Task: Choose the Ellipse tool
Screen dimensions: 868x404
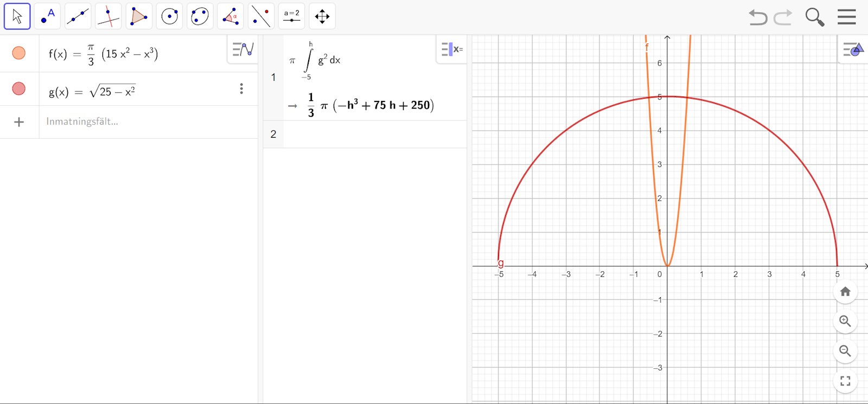Action: [200, 16]
